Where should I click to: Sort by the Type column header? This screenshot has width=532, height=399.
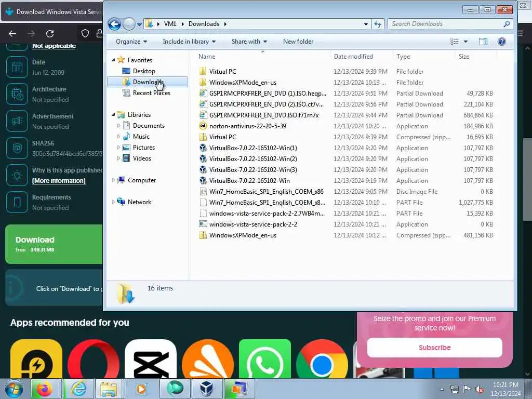403,57
